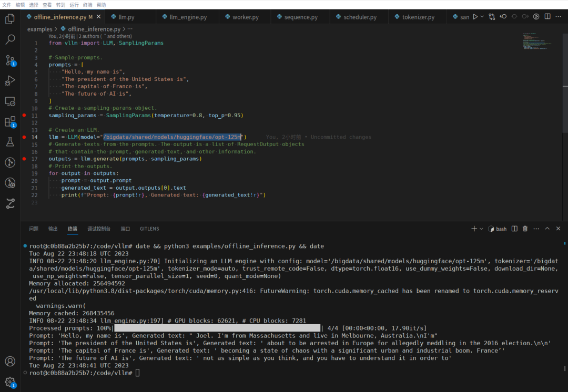The width and height of the screenshot is (568, 392).
Task: Click the examples breadcrumb folder
Action: click(x=39, y=29)
